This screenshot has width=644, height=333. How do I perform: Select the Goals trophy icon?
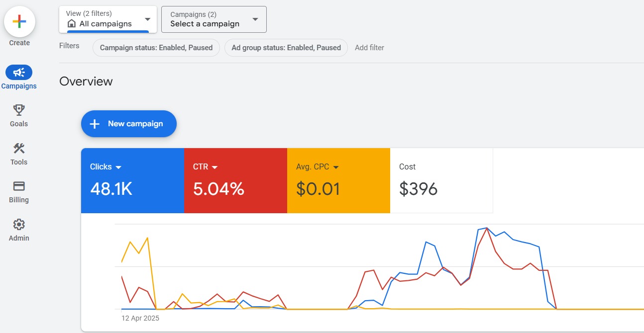tap(18, 110)
